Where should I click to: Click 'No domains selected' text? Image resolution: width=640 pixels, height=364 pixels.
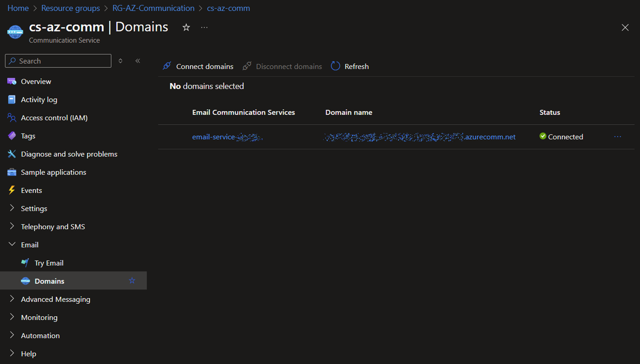[207, 86]
